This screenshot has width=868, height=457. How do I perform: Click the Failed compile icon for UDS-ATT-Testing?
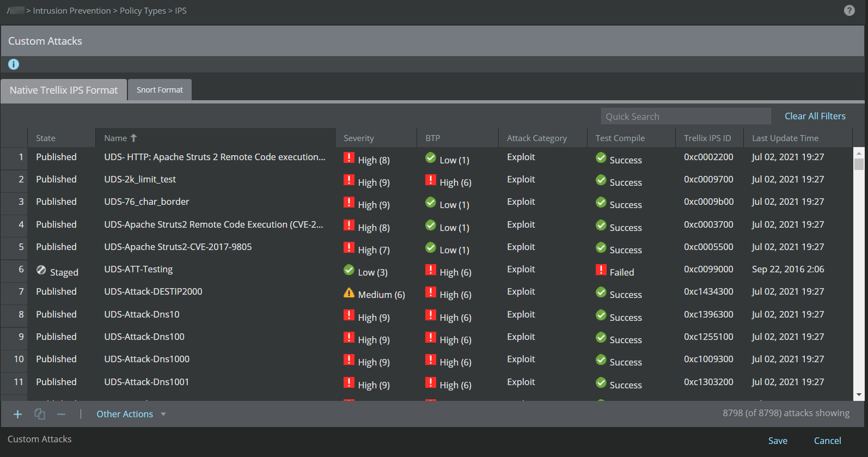click(x=601, y=270)
